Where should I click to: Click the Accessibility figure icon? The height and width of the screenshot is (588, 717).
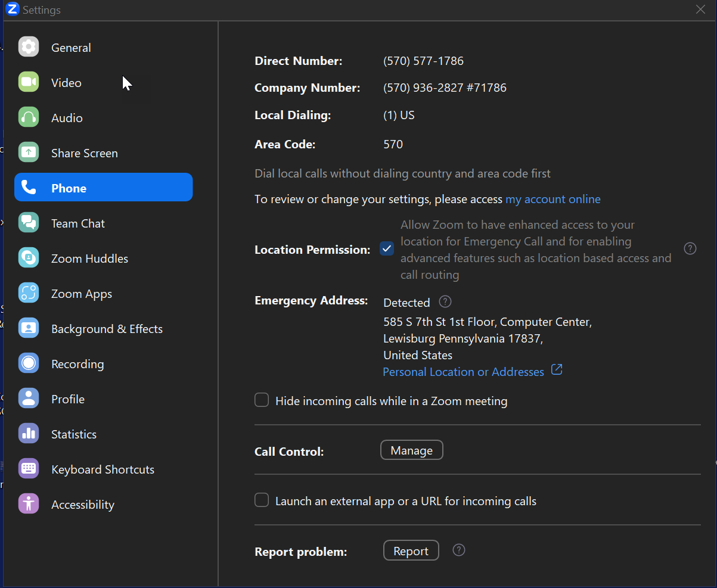coord(29,504)
